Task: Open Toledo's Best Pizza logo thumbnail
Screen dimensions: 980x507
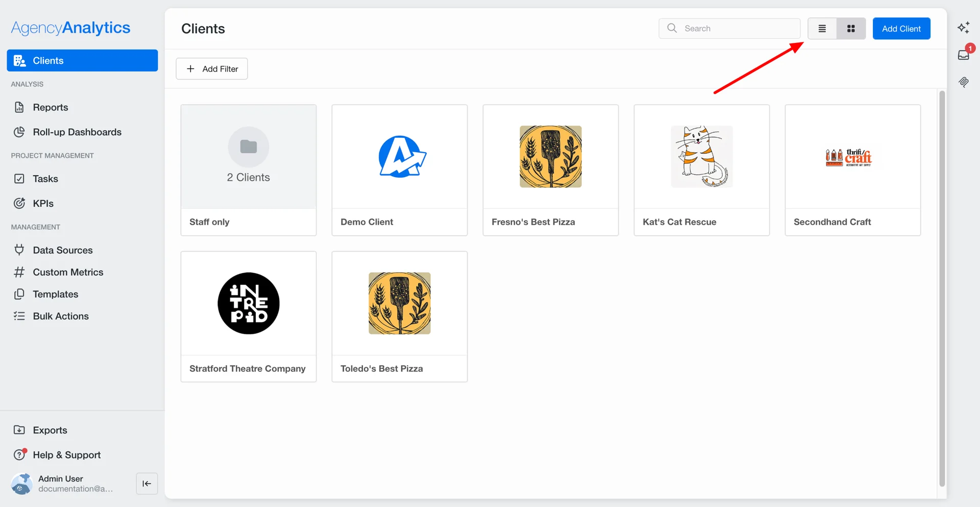Action: click(400, 303)
